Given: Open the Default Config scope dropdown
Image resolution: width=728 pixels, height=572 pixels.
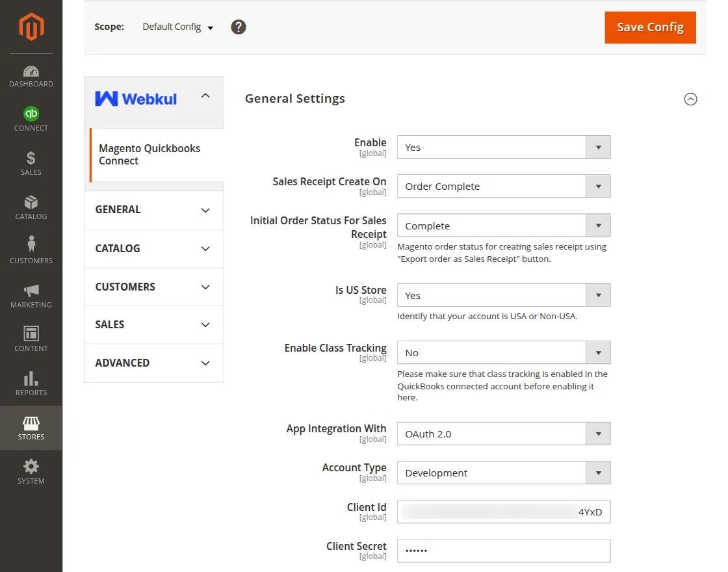Looking at the screenshot, I should click(x=177, y=27).
